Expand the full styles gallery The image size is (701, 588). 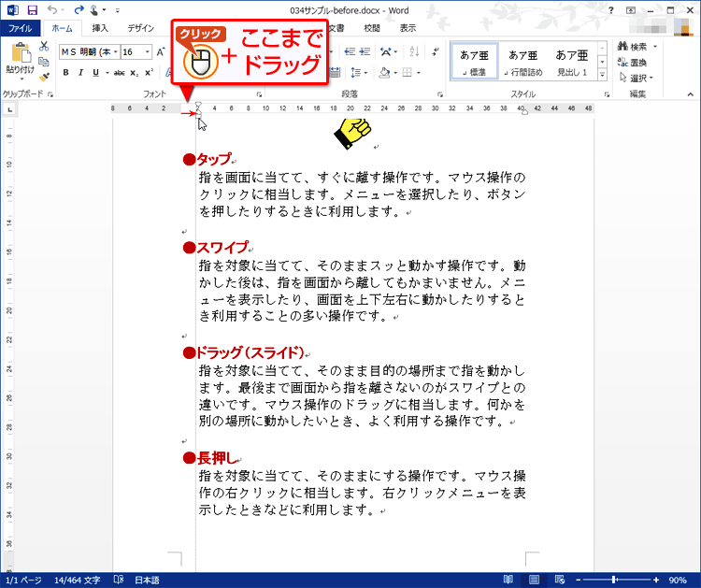pyautogui.click(x=602, y=75)
